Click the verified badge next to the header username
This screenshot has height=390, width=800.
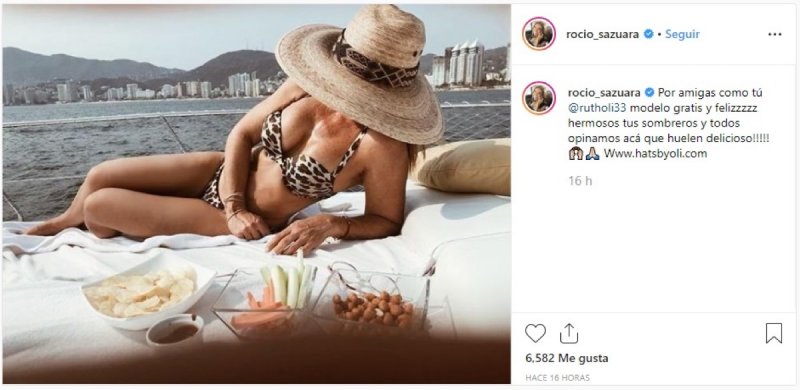click(x=648, y=34)
